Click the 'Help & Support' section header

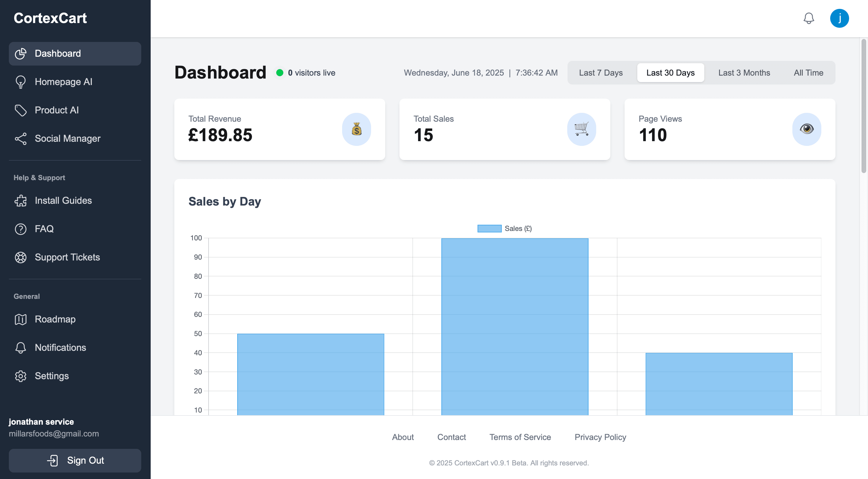click(39, 177)
